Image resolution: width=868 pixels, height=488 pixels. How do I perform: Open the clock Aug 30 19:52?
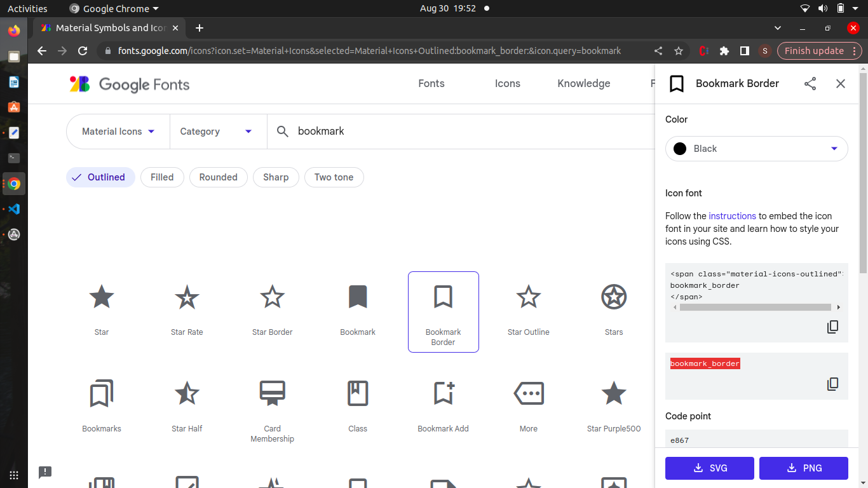tap(448, 8)
